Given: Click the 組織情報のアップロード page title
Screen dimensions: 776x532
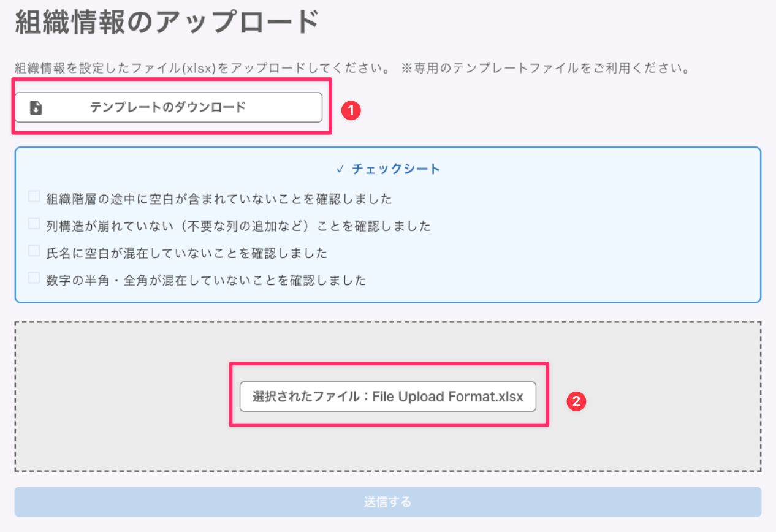Looking at the screenshot, I should pos(167,23).
